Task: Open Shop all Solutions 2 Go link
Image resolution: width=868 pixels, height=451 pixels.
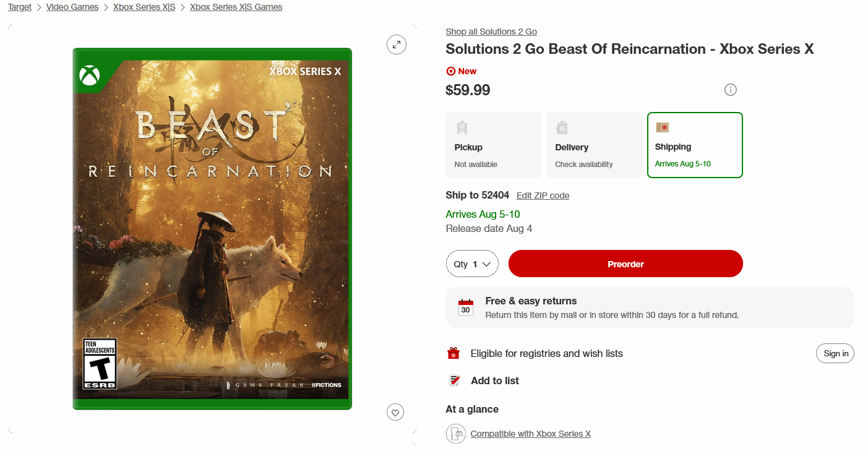Action: (491, 32)
